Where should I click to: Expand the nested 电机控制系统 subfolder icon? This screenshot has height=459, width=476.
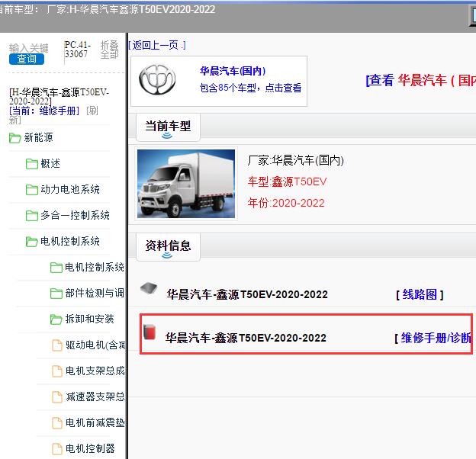coord(56,268)
